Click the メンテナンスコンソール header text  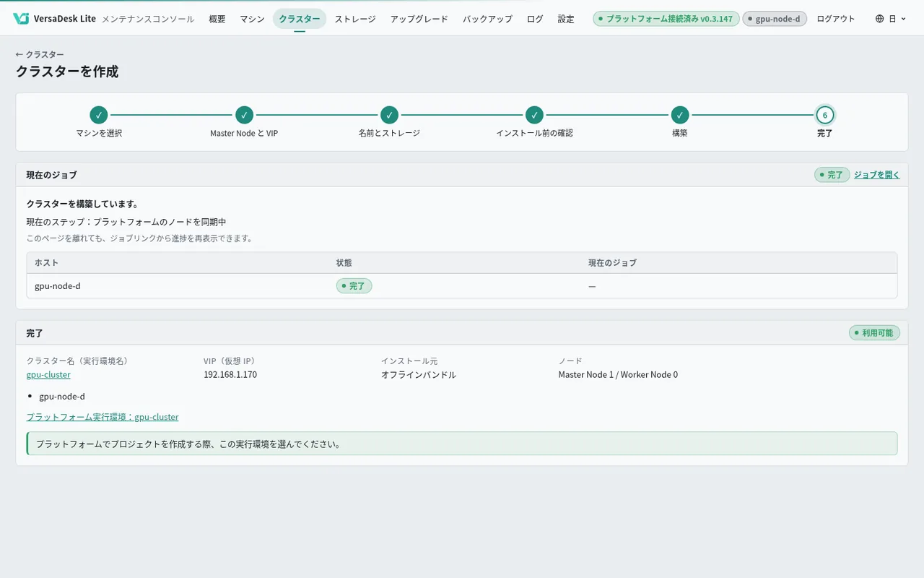point(148,19)
